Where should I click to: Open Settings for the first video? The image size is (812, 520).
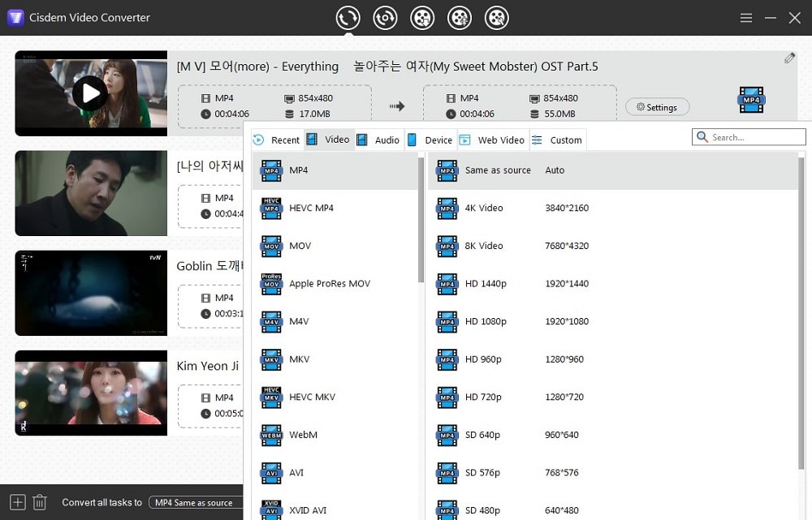coord(657,107)
